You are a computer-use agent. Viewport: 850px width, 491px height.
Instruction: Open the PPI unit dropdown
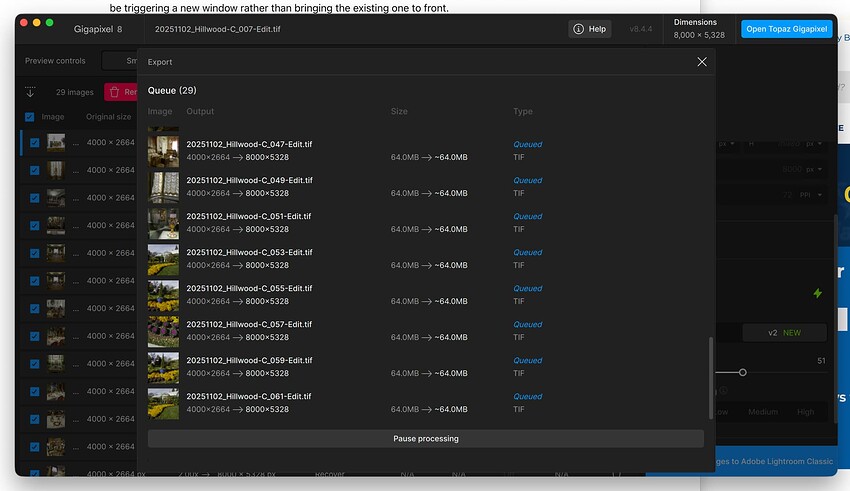coord(810,195)
